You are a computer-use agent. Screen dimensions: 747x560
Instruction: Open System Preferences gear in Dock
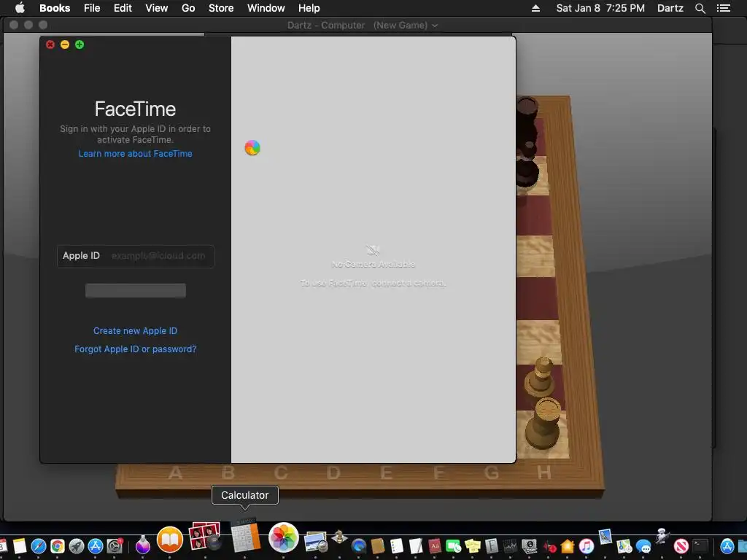115,545
